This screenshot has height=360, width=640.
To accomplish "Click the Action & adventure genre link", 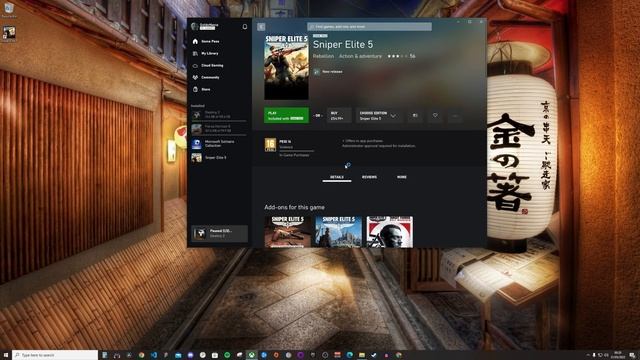I will pos(360,56).
